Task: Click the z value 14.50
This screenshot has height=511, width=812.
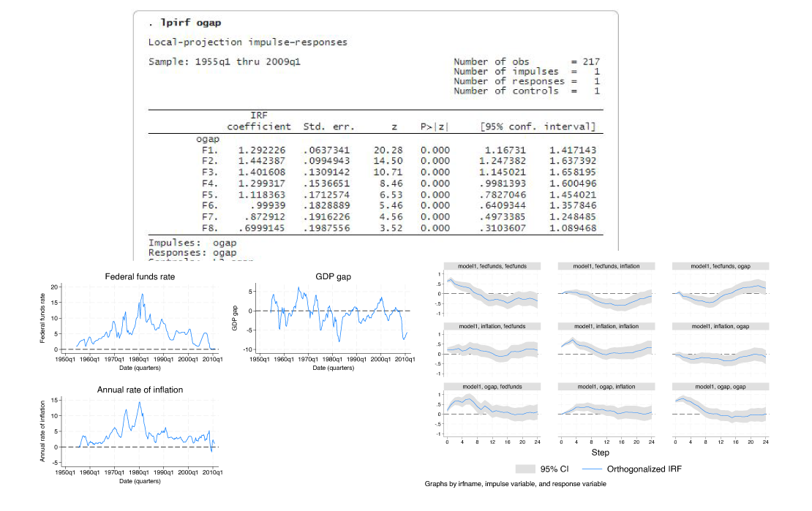Action: pyautogui.click(x=388, y=161)
